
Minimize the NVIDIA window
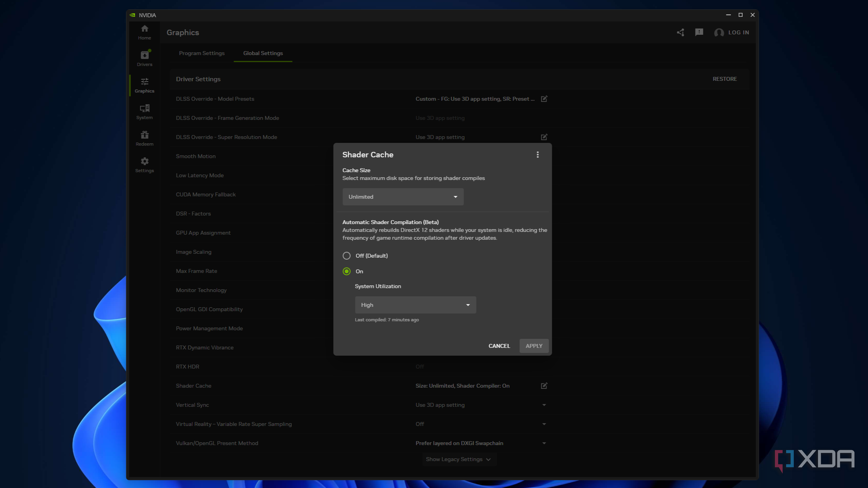(x=728, y=15)
